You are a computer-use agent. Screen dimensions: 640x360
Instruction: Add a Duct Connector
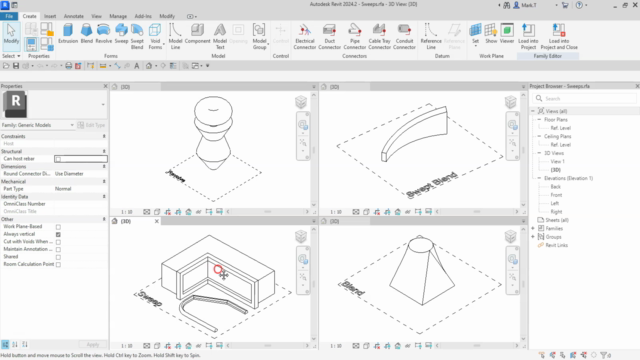[x=329, y=36]
